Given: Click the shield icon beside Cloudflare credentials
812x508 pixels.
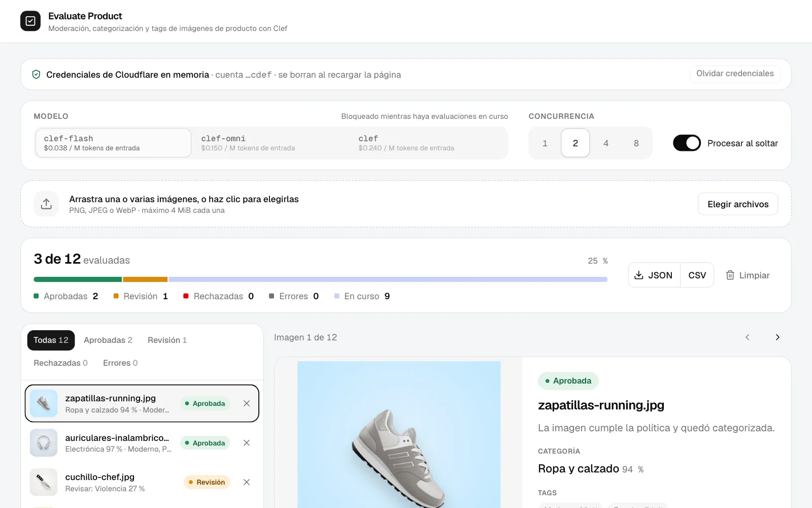Looking at the screenshot, I should tap(36, 75).
